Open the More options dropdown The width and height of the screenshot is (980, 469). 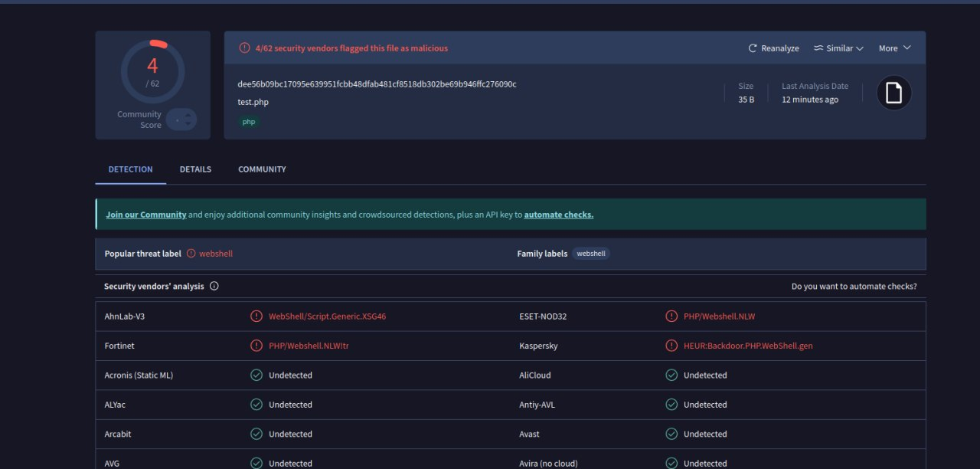(894, 48)
